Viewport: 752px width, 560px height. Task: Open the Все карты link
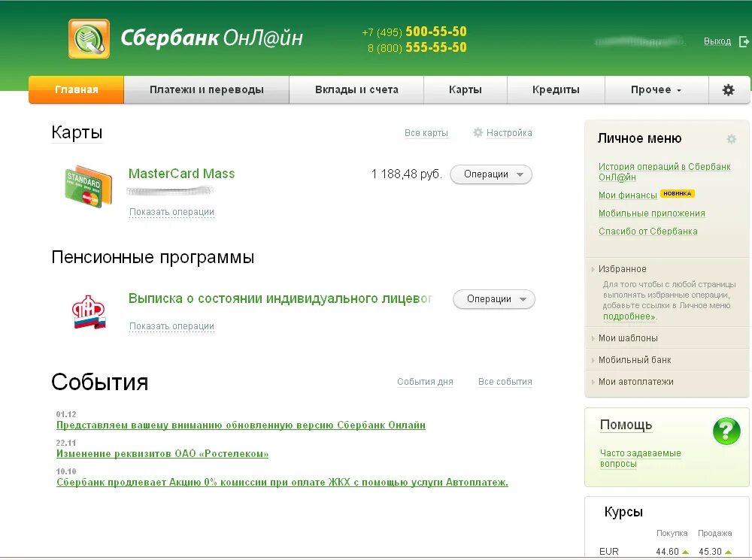426,133
